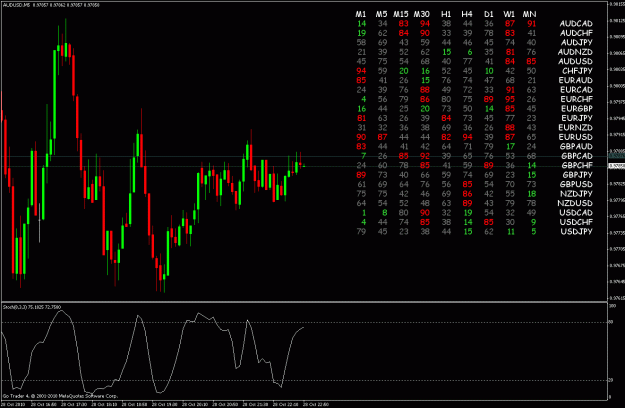Select the CHFJPY pair label
The image size is (625, 408).
click(578, 71)
